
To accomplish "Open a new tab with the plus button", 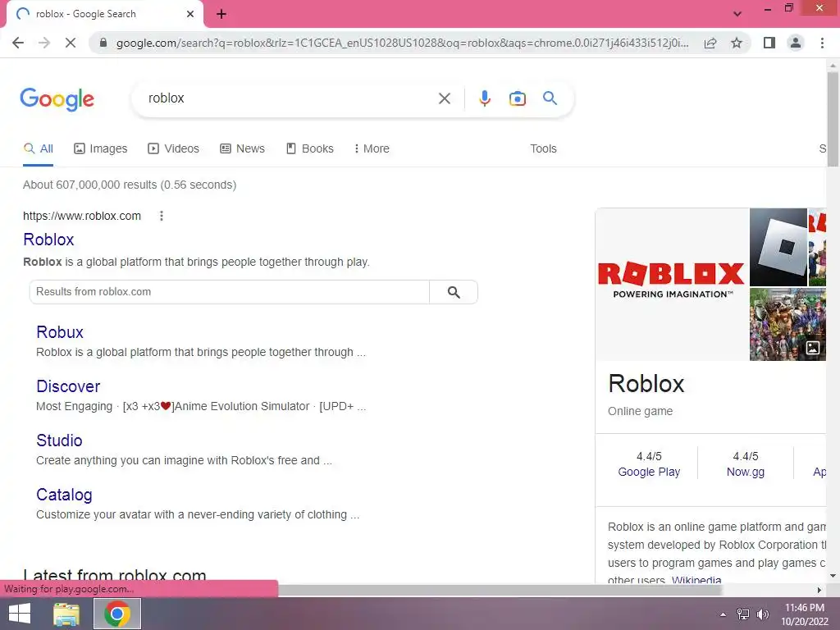I will (x=221, y=14).
